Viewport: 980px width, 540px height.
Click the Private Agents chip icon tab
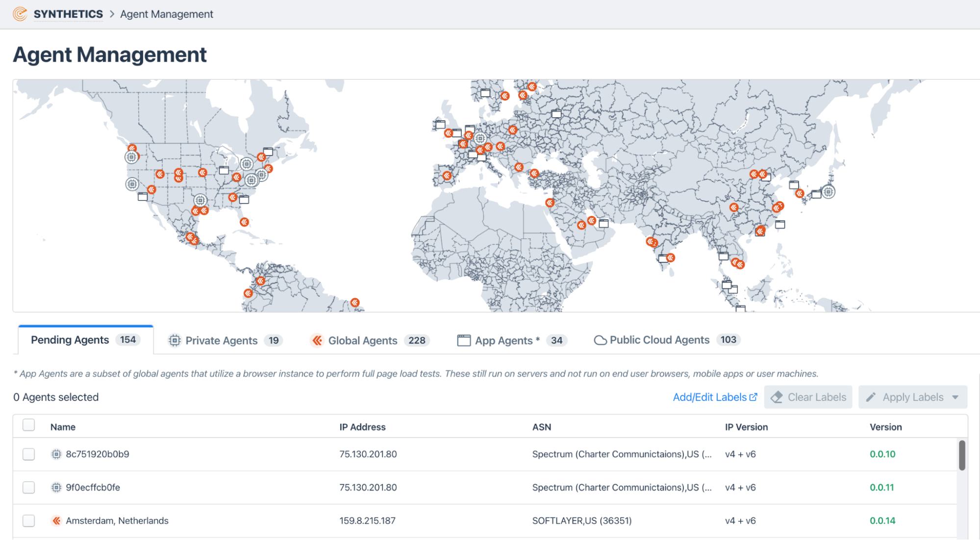point(175,340)
